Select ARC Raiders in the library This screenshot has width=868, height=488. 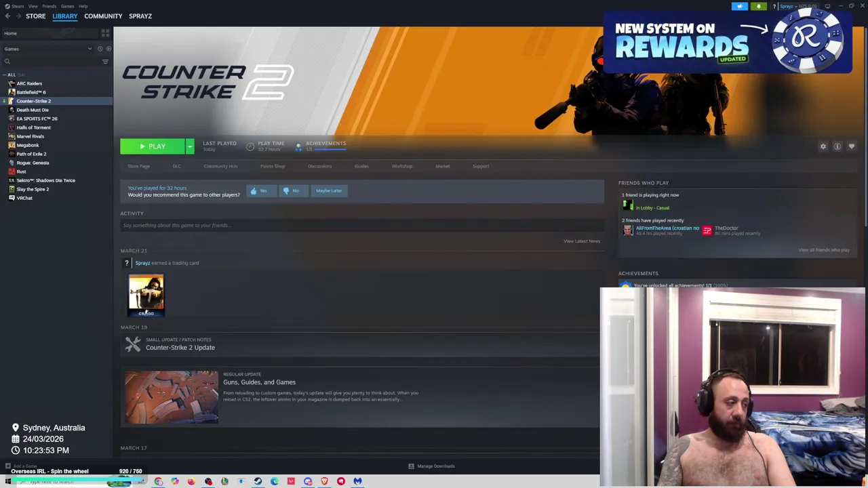[x=29, y=83]
